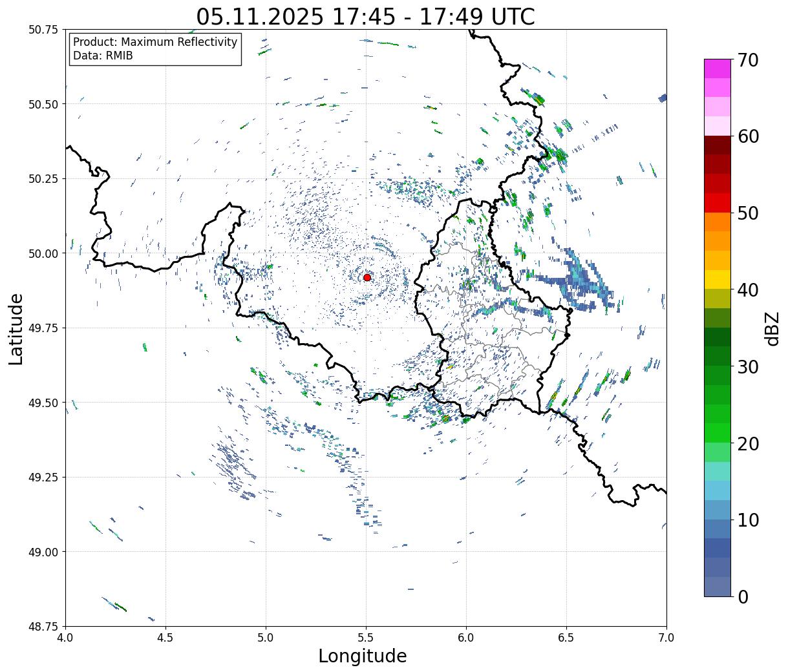Click the latitude tick label "50.25"
This screenshot has width=788, height=672.
tap(43, 179)
